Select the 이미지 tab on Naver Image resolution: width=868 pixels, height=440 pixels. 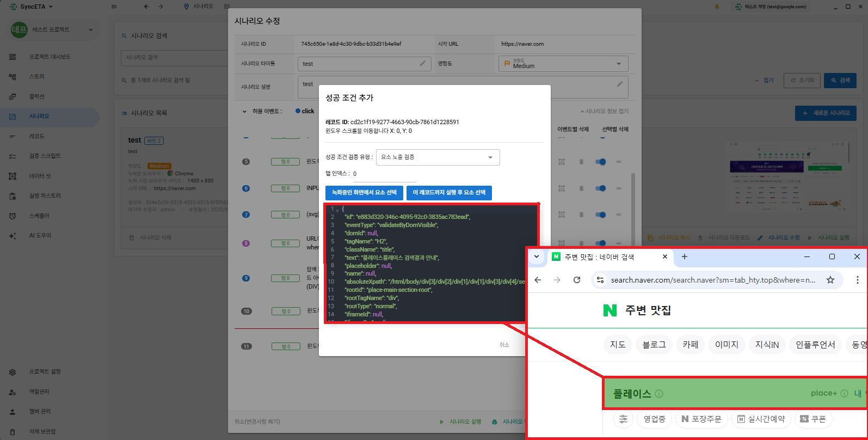click(x=727, y=345)
